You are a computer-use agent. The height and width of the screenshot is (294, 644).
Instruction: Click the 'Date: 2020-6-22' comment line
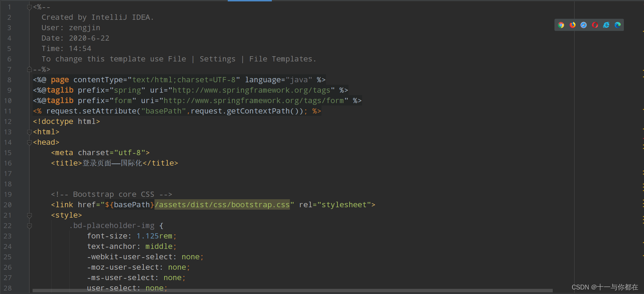click(x=75, y=38)
